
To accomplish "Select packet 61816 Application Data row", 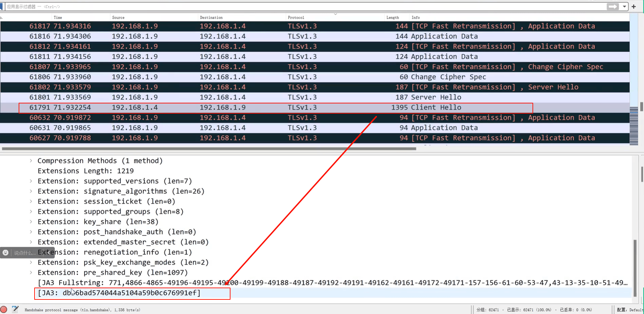I will [315, 36].
